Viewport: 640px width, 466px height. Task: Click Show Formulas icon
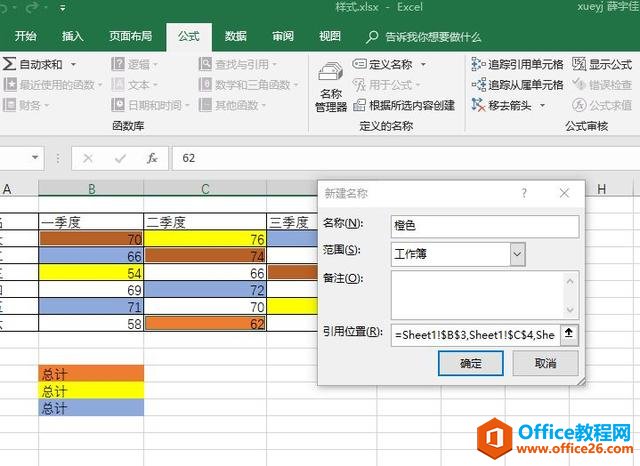click(x=580, y=64)
